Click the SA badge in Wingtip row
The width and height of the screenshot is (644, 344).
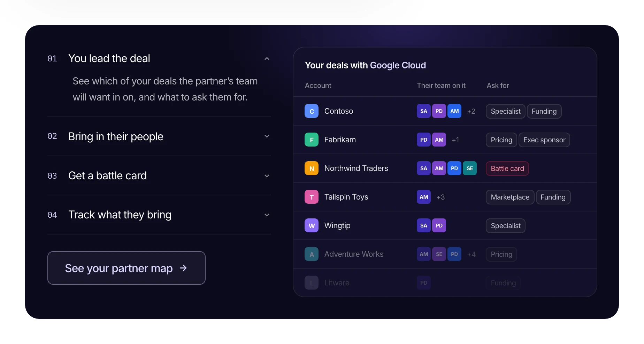point(424,226)
